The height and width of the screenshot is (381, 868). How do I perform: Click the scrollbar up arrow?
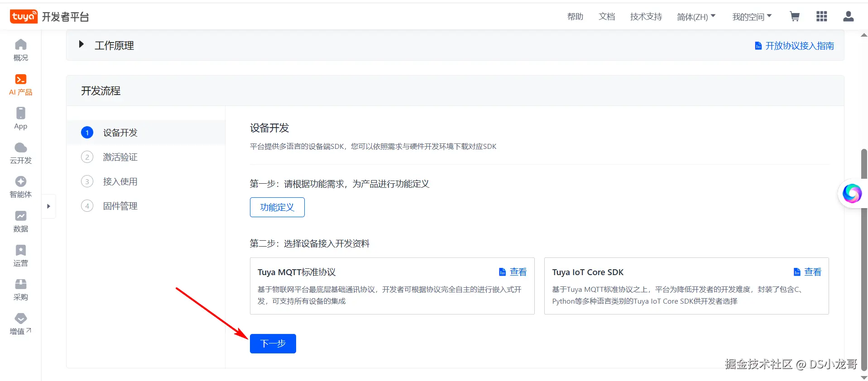click(864, 35)
